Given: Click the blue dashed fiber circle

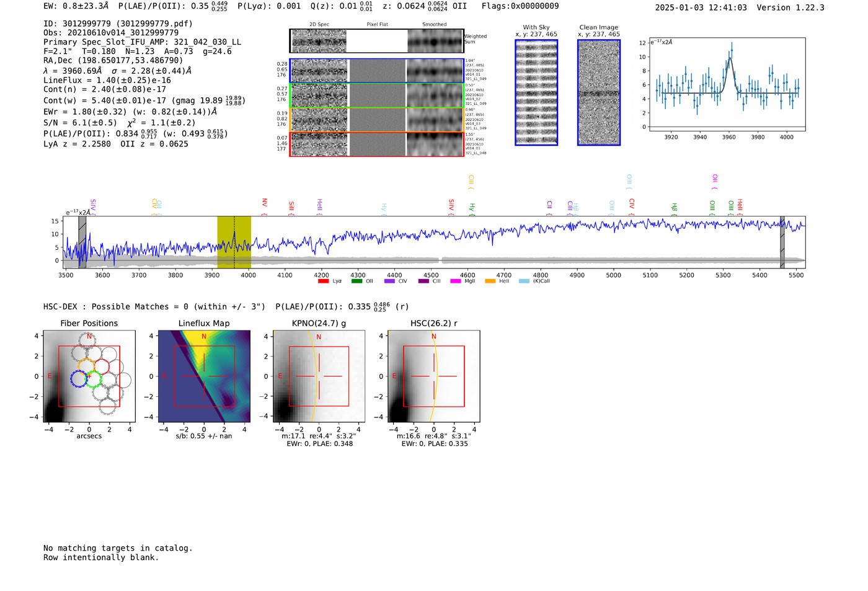Looking at the screenshot, I should pos(79,378).
